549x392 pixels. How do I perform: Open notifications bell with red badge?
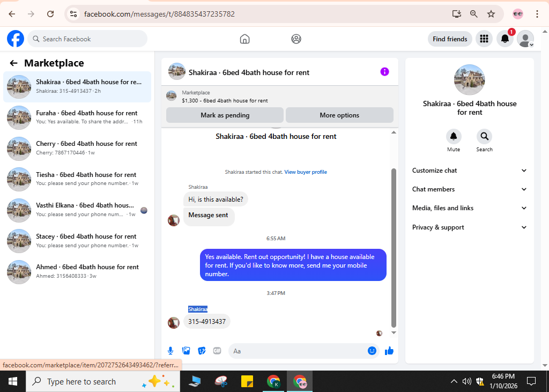(505, 39)
